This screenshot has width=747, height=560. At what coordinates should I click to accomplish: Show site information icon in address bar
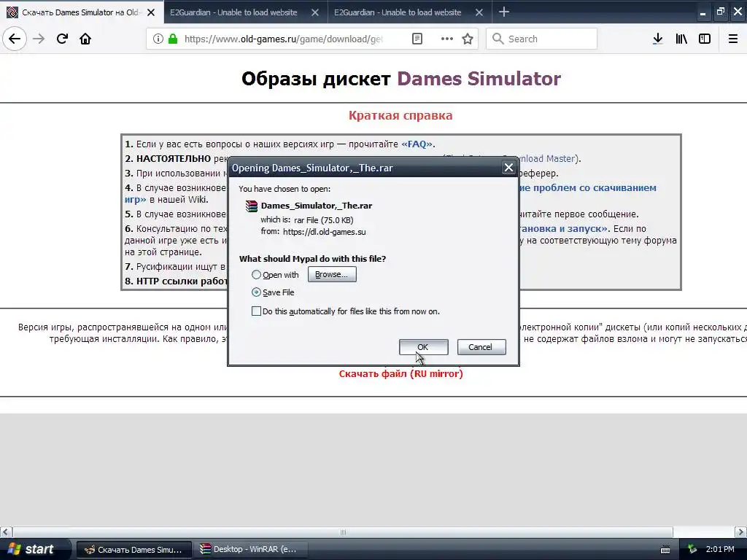pos(158,39)
